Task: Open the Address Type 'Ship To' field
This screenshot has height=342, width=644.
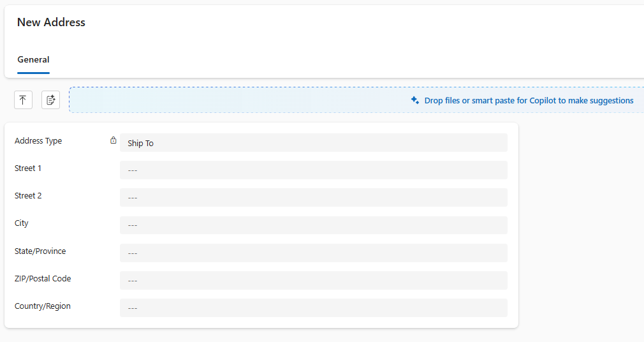Action: pyautogui.click(x=313, y=143)
